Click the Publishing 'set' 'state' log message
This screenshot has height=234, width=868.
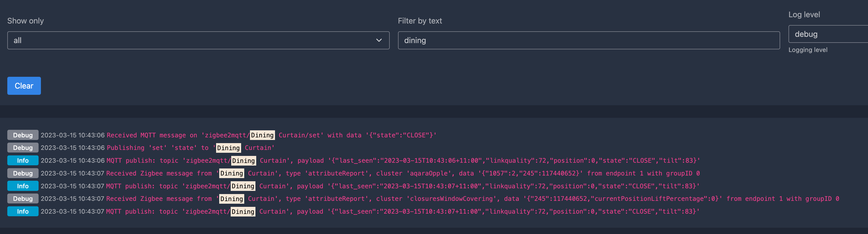coord(191,148)
